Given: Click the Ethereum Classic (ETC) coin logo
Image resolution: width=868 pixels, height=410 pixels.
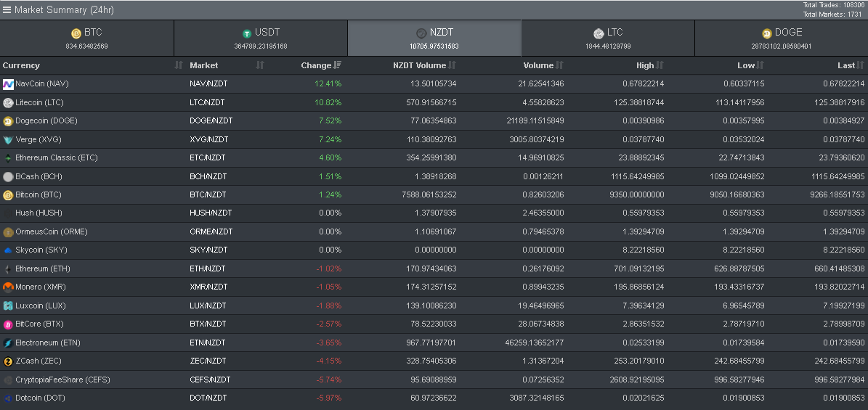Looking at the screenshot, I should click(8, 157).
